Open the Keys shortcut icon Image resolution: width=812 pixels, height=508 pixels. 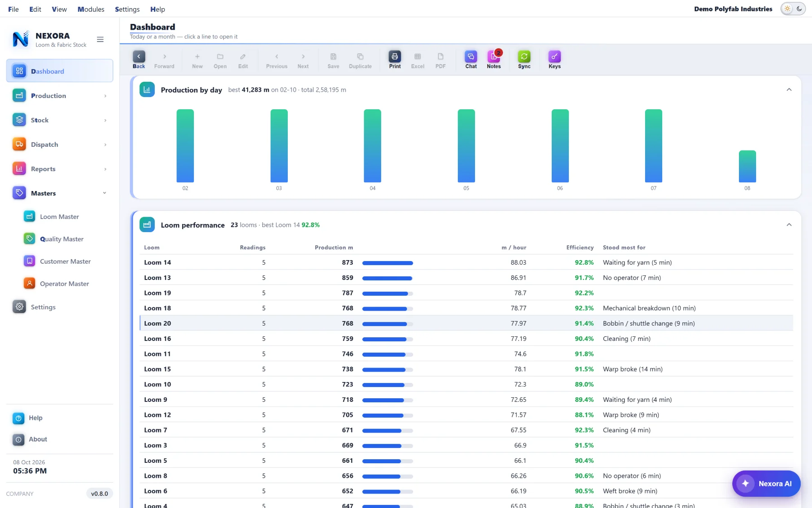554,56
